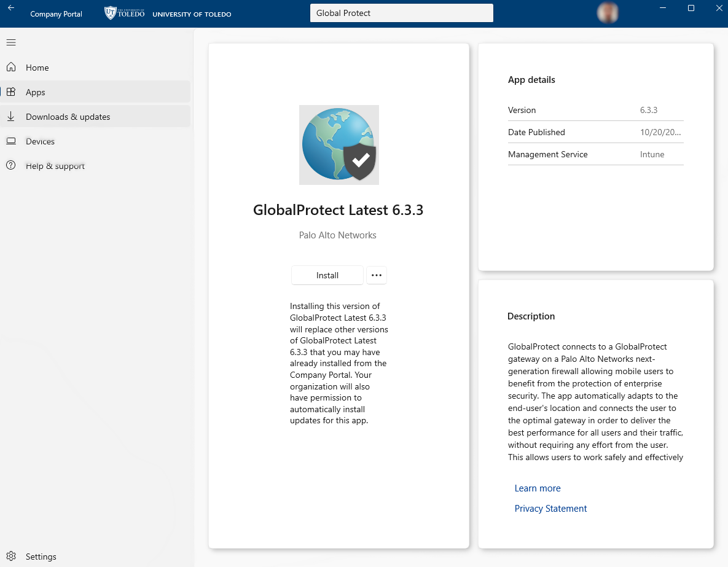
Task: Navigate to Devices in the sidebar menu
Action: (39, 141)
